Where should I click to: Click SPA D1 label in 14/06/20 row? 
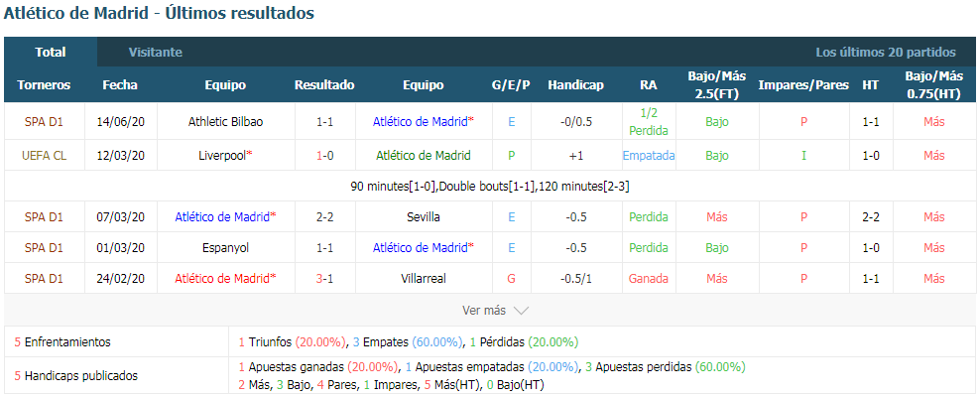[44, 122]
